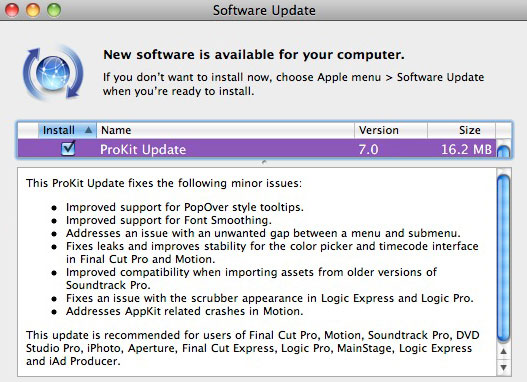Click version 7.0 of ProKit Update
This screenshot has height=382, width=527.
click(368, 150)
